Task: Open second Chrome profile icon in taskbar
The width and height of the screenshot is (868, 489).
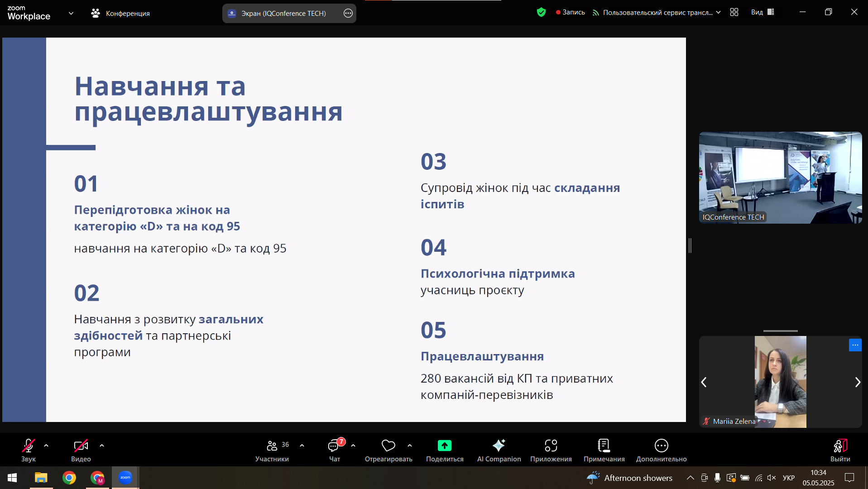Action: [x=97, y=478]
